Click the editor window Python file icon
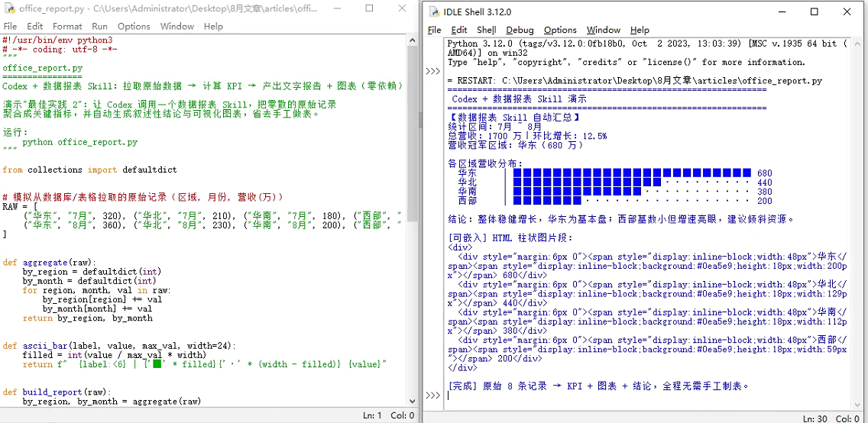This screenshot has width=868, height=423. 9,8
